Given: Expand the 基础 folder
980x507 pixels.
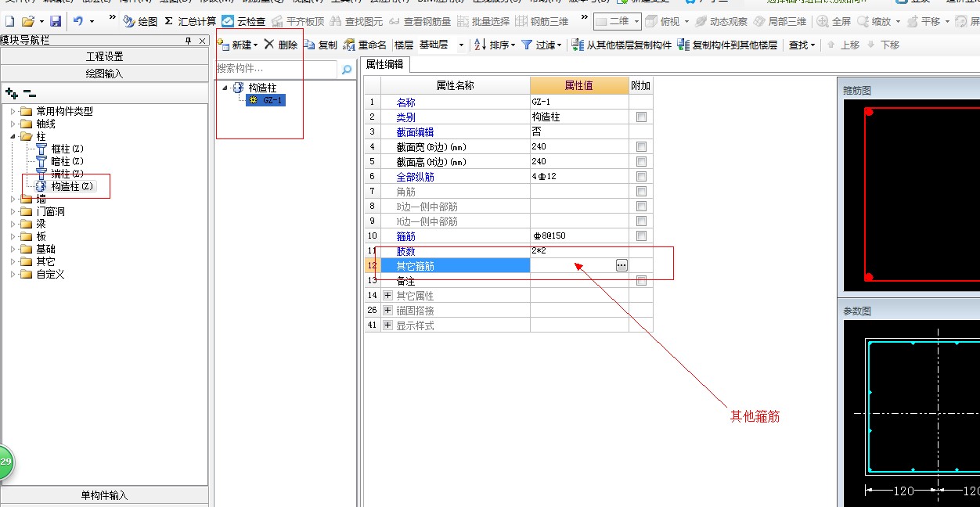Looking at the screenshot, I should pos(13,249).
